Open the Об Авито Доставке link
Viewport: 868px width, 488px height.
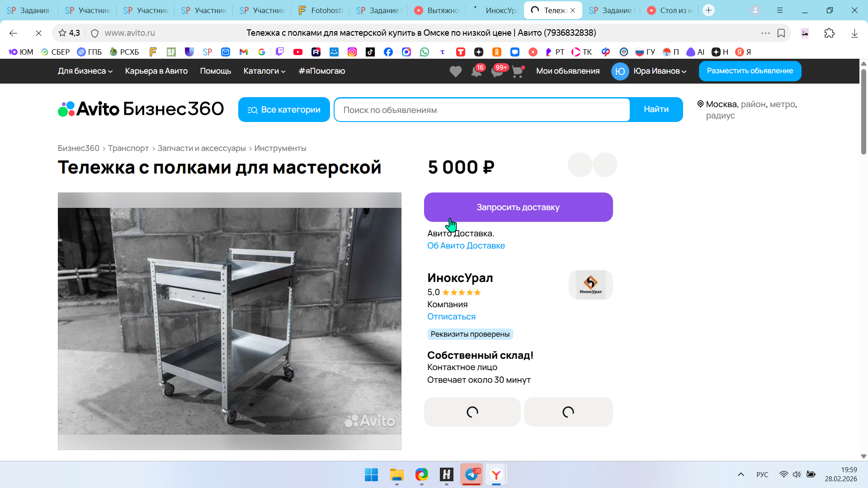(466, 246)
